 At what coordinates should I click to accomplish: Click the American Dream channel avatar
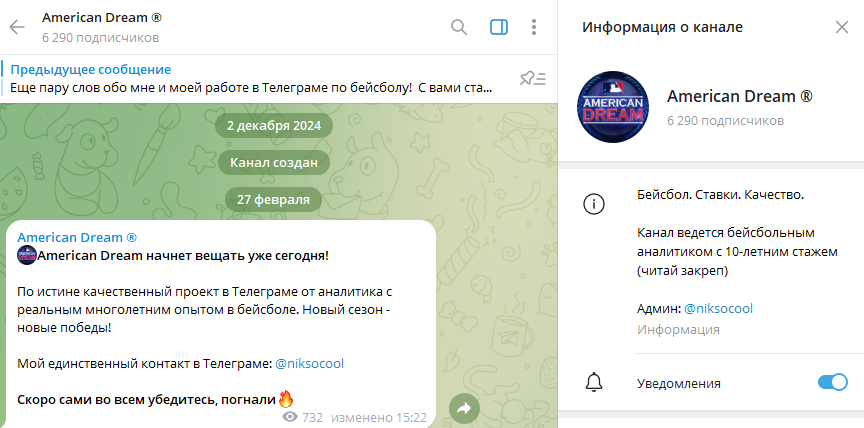(x=613, y=107)
